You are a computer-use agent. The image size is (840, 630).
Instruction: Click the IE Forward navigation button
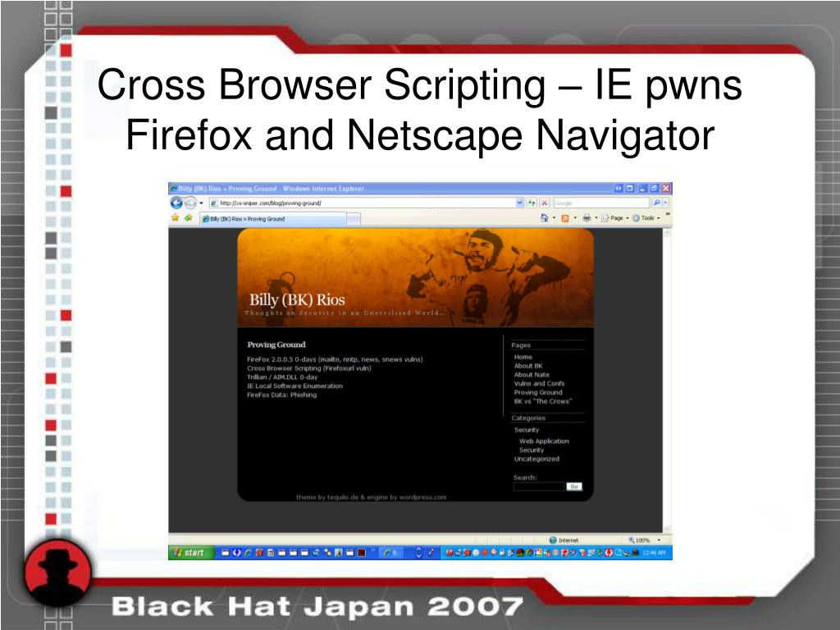(x=190, y=203)
